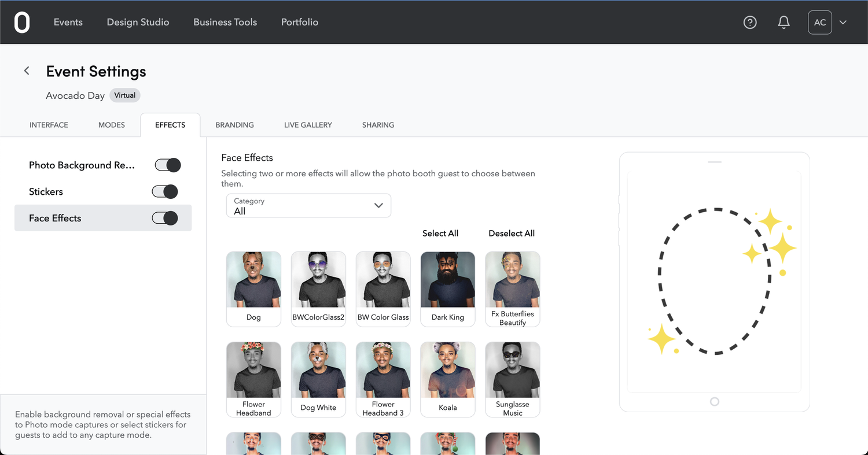Select the Stickers sidebar row
The width and height of the screenshot is (868, 455).
pyautogui.click(x=103, y=192)
